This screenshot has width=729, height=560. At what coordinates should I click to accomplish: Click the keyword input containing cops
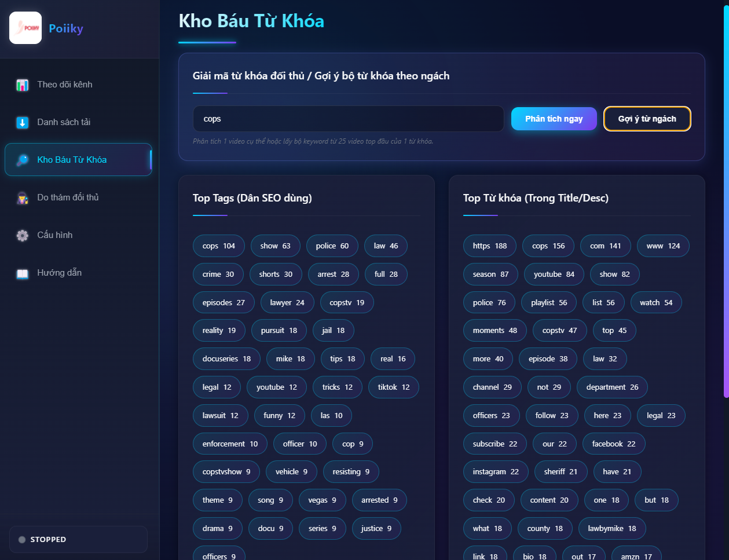coord(347,118)
